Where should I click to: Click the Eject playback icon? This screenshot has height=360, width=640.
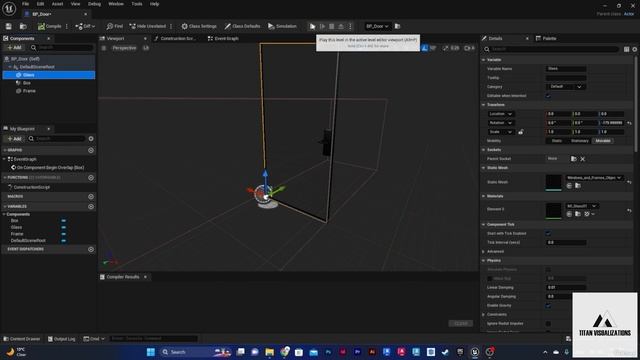[341, 27]
